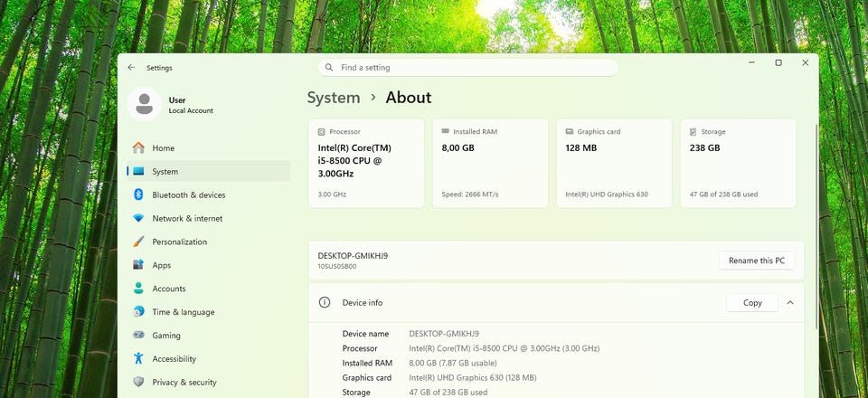The image size is (868, 398).
Task: Click the DESKTOP-GMIKHJ9 PC name heading
Action: (354, 256)
